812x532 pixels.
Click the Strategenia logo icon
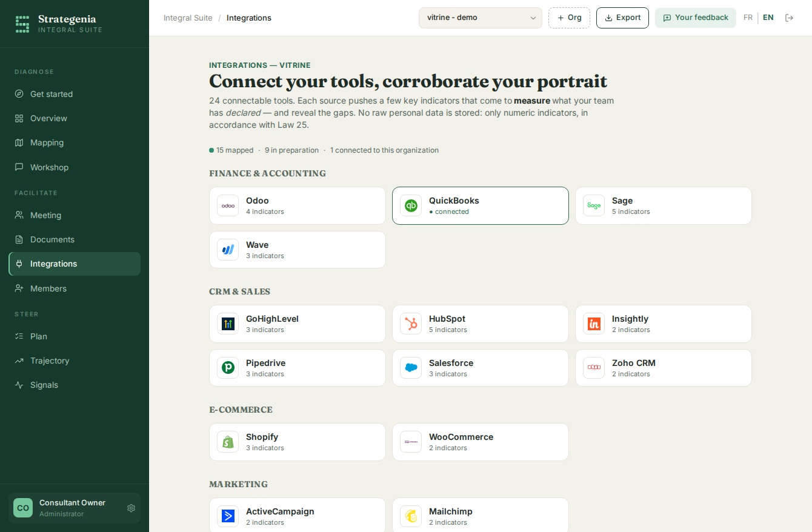click(22, 24)
